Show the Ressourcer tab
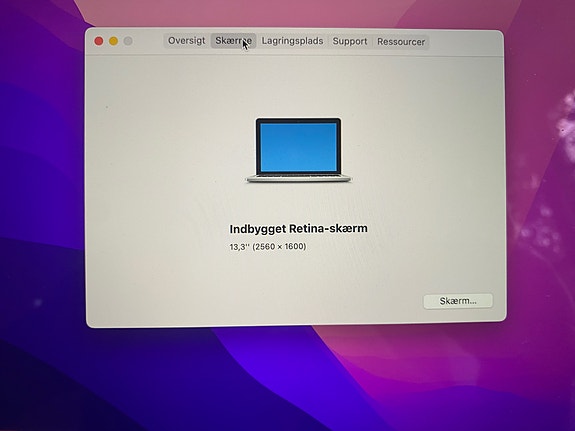575x431 pixels. click(x=401, y=42)
